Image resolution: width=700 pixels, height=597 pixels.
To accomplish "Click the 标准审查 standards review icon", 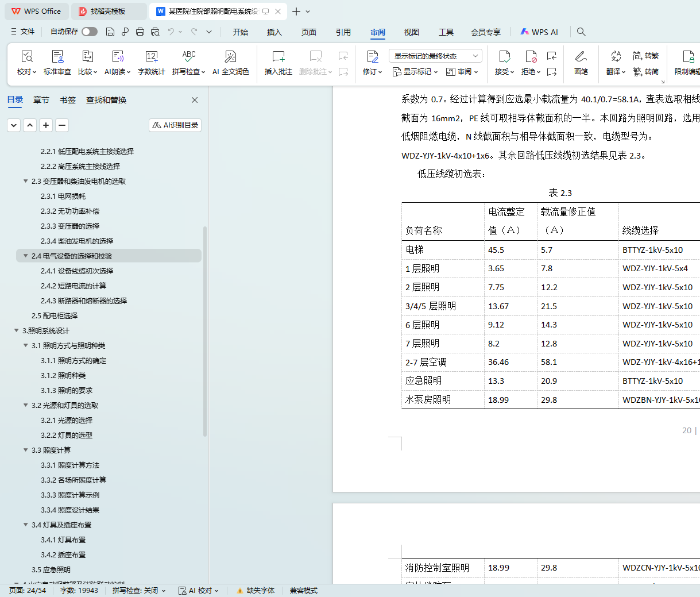I will coord(57,57).
